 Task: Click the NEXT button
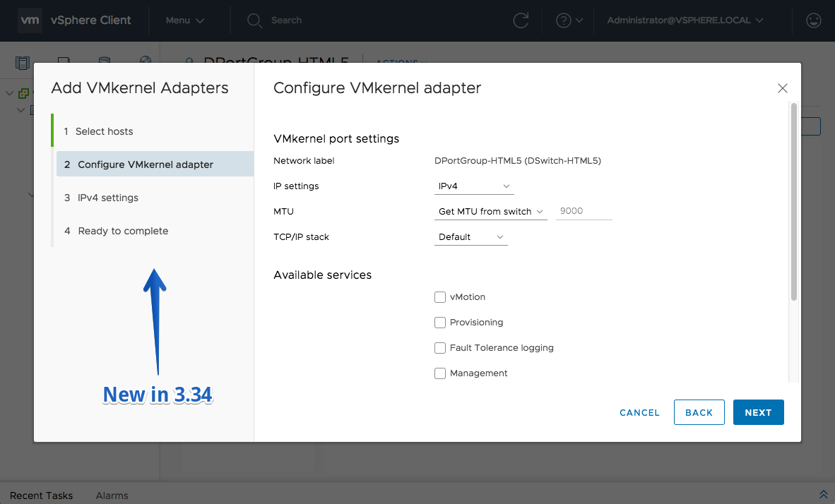[758, 412]
